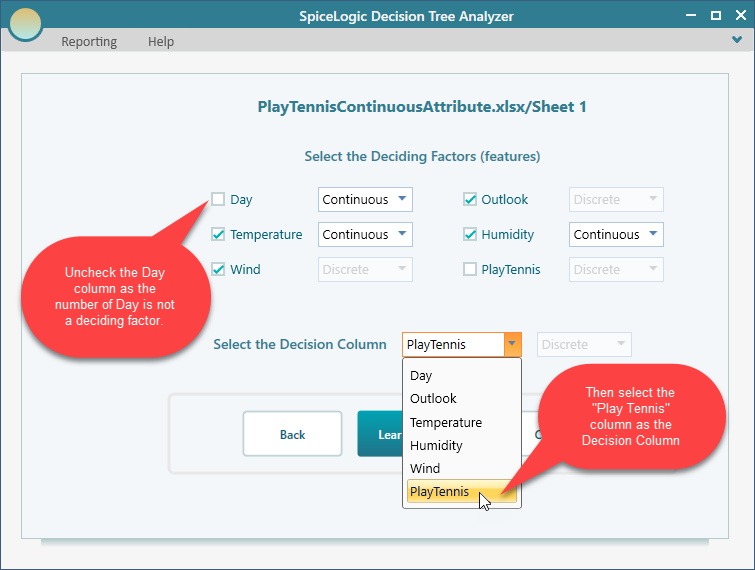Open the Reporting menu

[89, 41]
